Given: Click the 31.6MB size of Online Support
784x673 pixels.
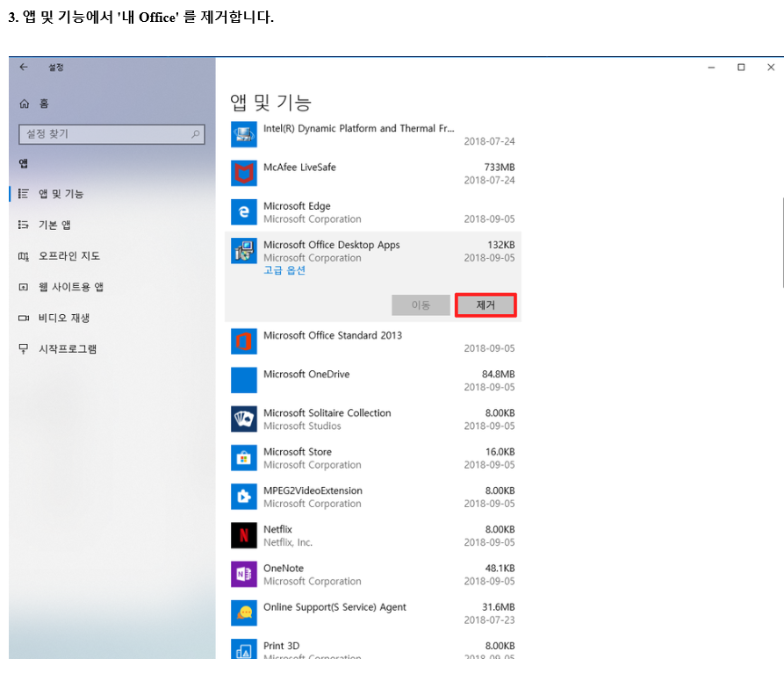Looking at the screenshot, I should pos(498,607).
